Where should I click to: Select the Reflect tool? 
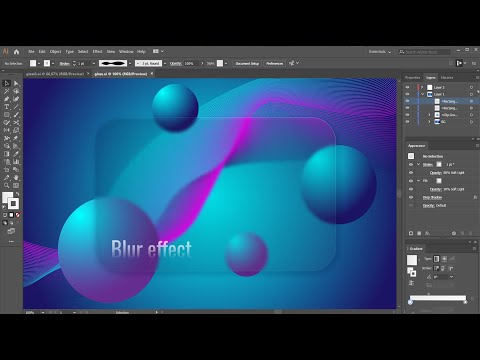7,130
